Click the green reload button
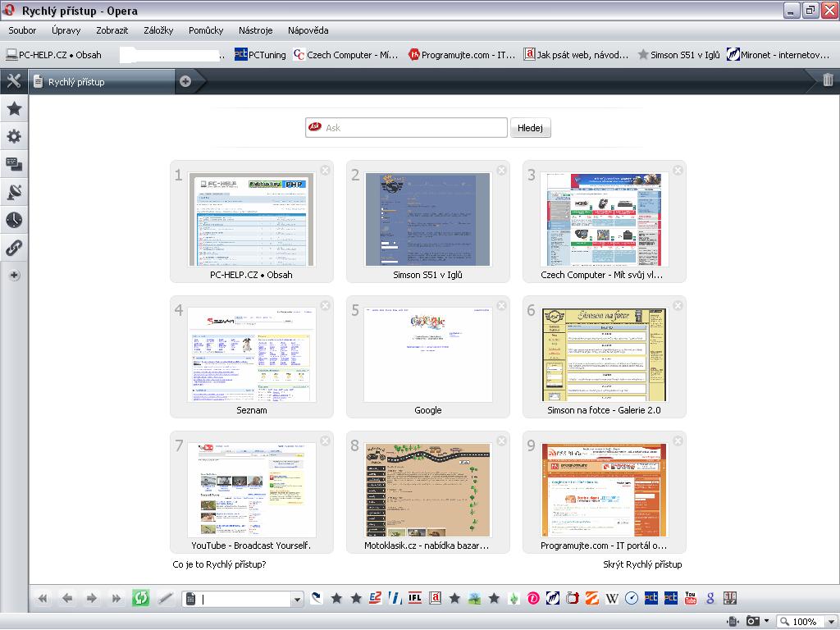Screen dimensions: 840x630 [x=140, y=599]
